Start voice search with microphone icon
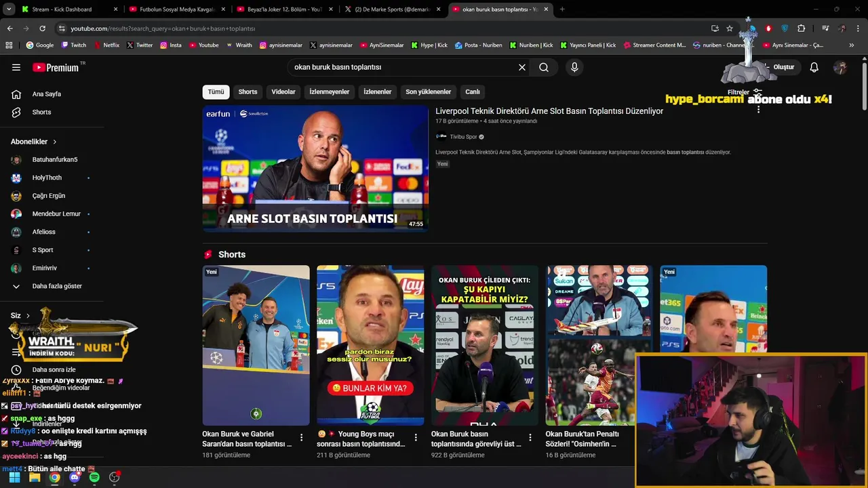The image size is (868, 488). pos(574,67)
